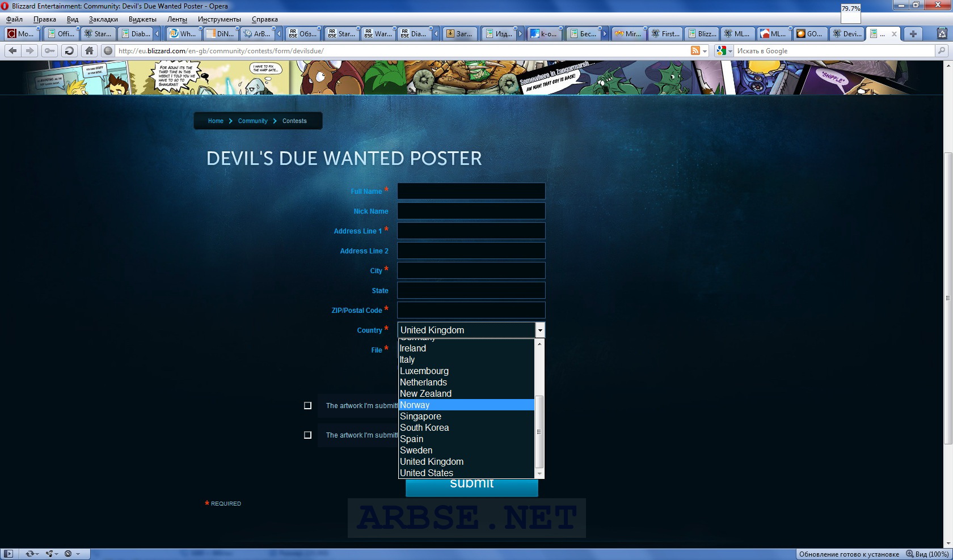The height and width of the screenshot is (560, 953).
Task: Click the search magnifier icon
Action: coord(942,50)
